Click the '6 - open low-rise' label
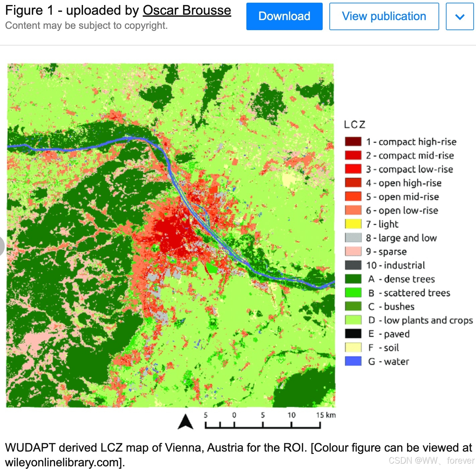 [402, 210]
